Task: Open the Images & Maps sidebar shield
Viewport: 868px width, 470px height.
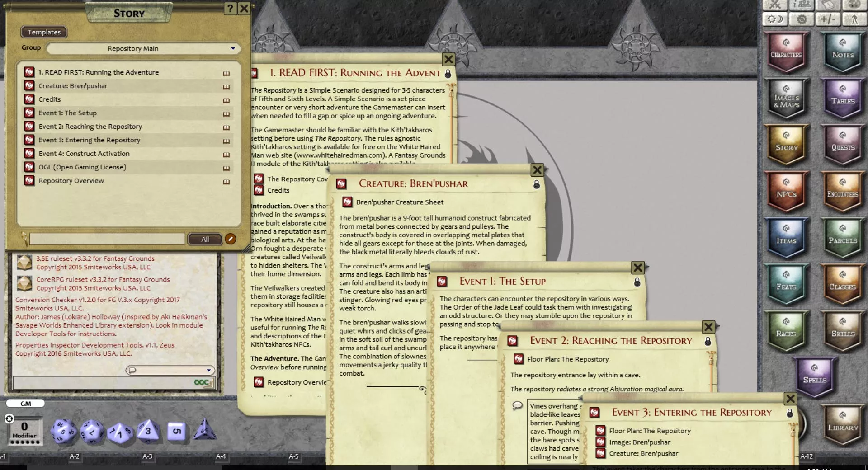Action: coord(786,99)
